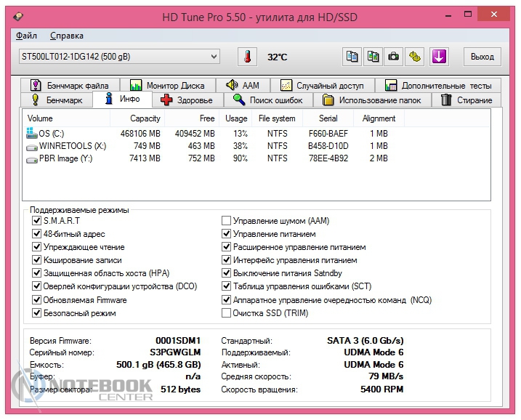Click the 5400 RPM rotation speed value
The image size is (521, 420).
coord(381,389)
